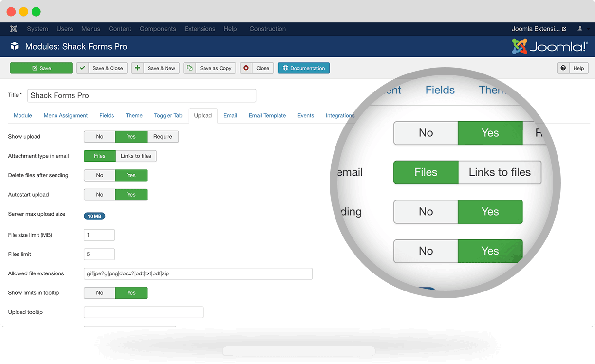
Task: Click the module cube icon beside the title
Action: tap(15, 47)
